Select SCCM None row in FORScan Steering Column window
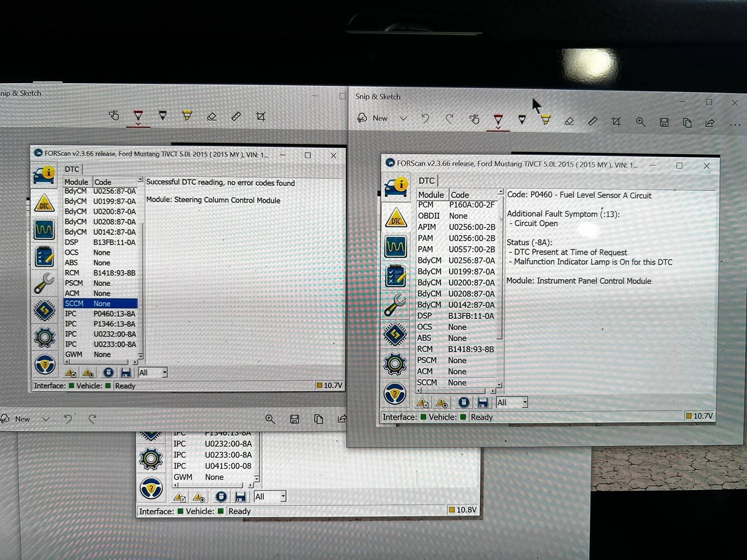Viewport: 747px width, 560px height. 101,304
